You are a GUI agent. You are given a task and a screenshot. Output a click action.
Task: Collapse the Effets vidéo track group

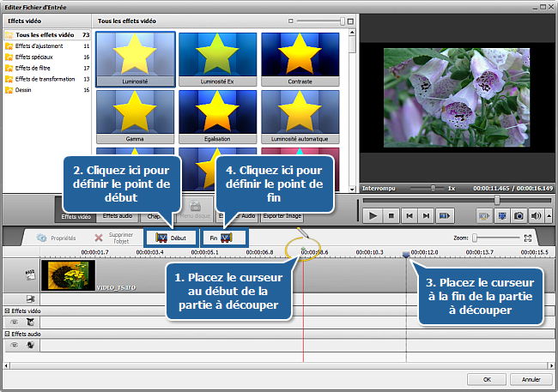[x=7, y=310]
